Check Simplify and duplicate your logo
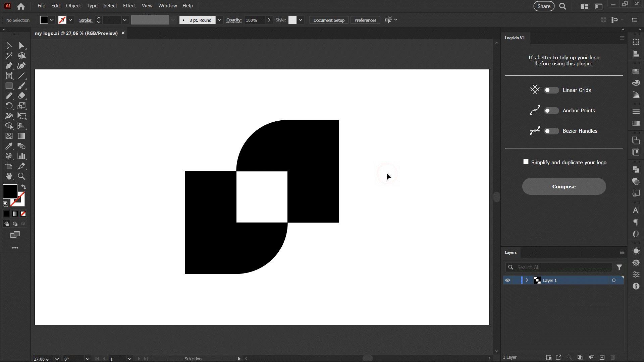The width and height of the screenshot is (644, 362). pos(526,162)
